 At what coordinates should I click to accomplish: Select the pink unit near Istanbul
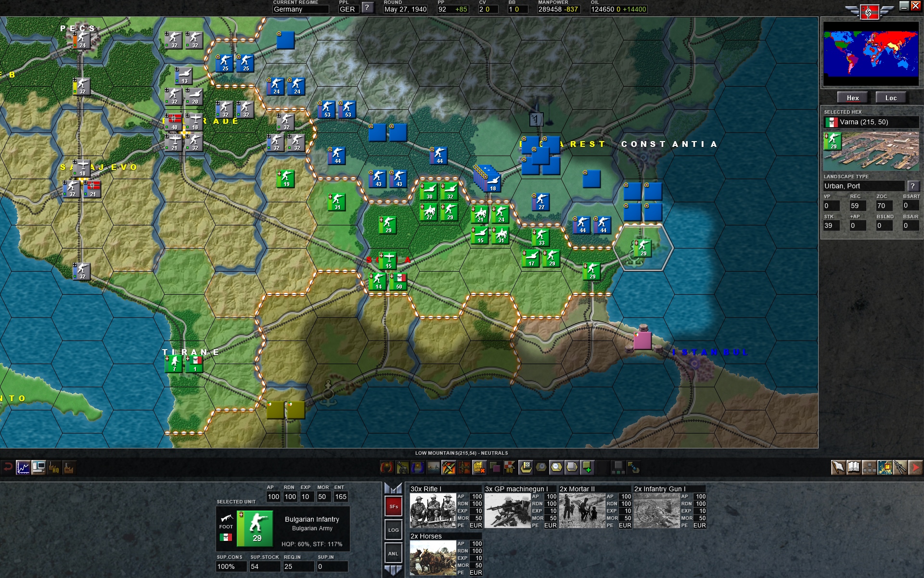642,340
